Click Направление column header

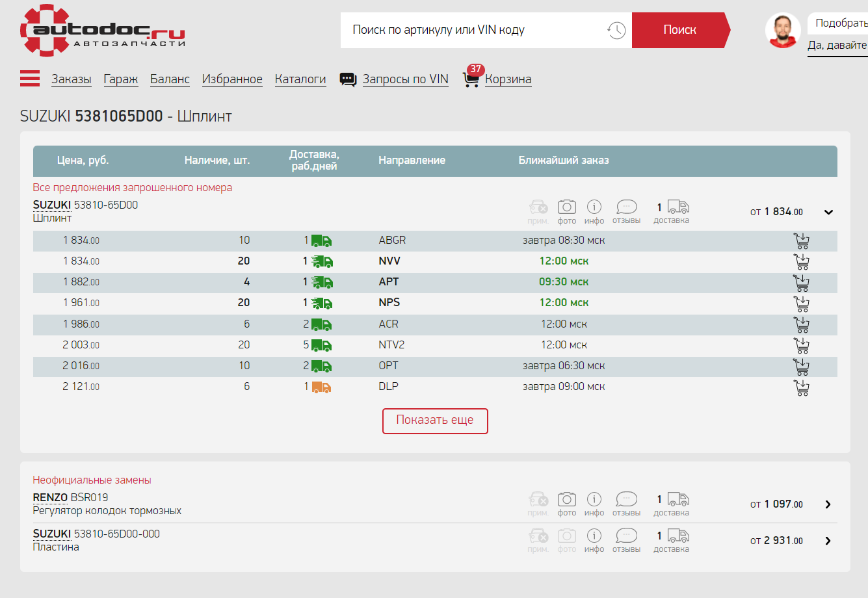(412, 161)
